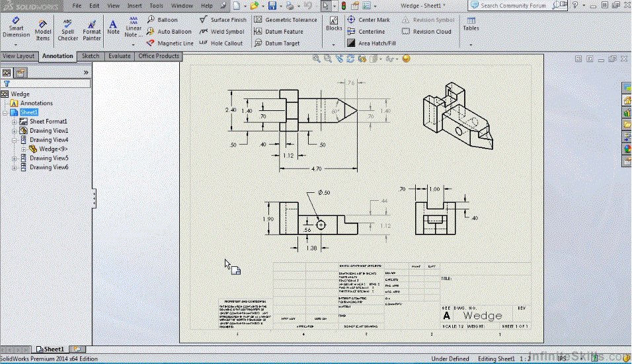Image resolution: width=632 pixels, height=364 pixels.
Task: Add a Balloon annotation
Action: pyautogui.click(x=163, y=19)
